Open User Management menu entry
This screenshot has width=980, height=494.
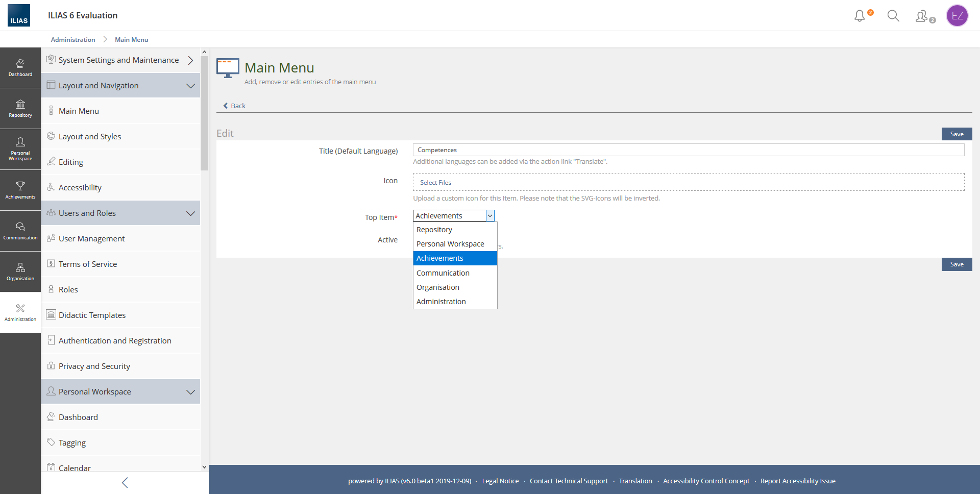pos(91,239)
